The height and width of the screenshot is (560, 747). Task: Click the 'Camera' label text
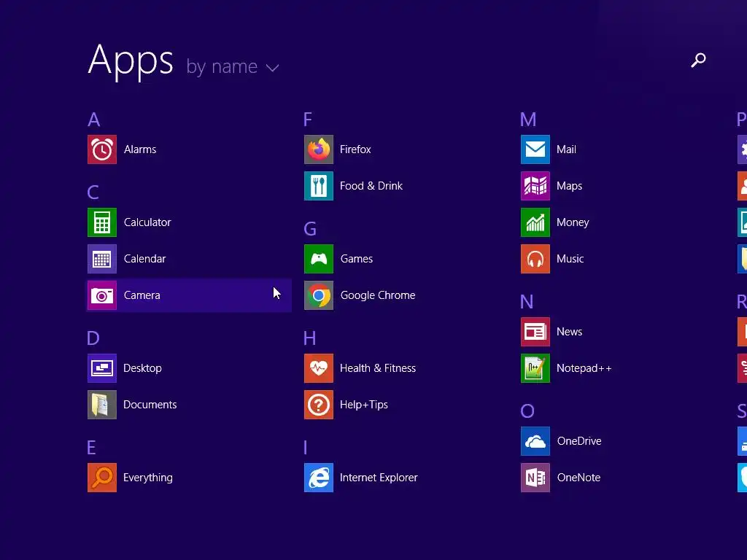(142, 295)
